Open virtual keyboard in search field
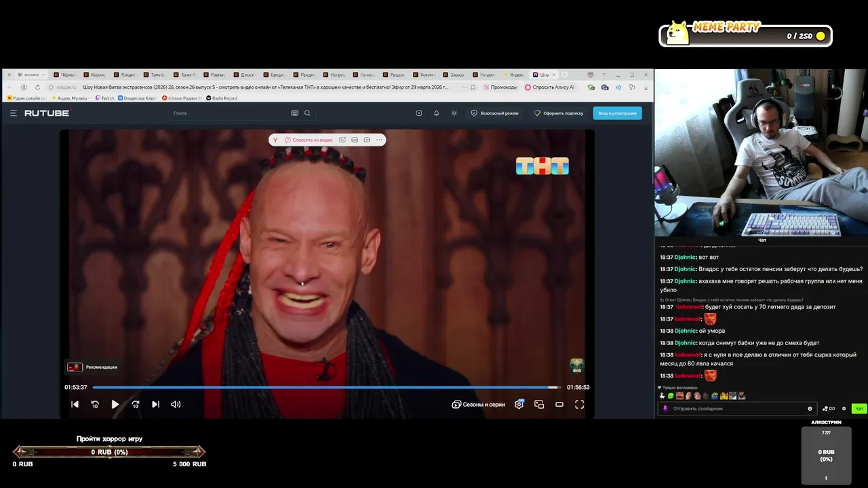This screenshot has width=868, height=488. 294,113
